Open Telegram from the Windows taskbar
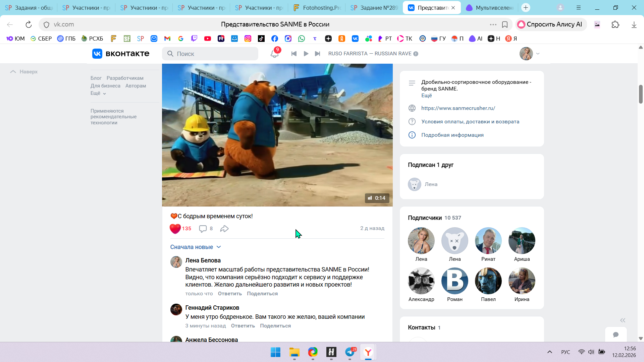 point(350,352)
